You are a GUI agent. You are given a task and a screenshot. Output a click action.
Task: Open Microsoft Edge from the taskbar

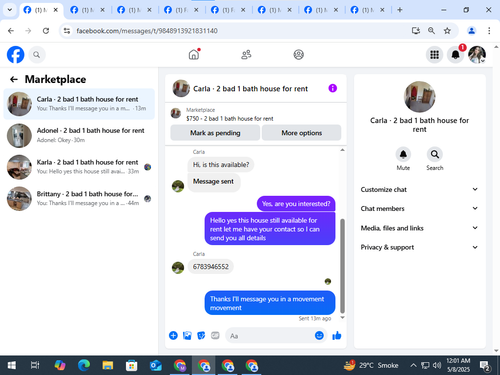[84, 365]
